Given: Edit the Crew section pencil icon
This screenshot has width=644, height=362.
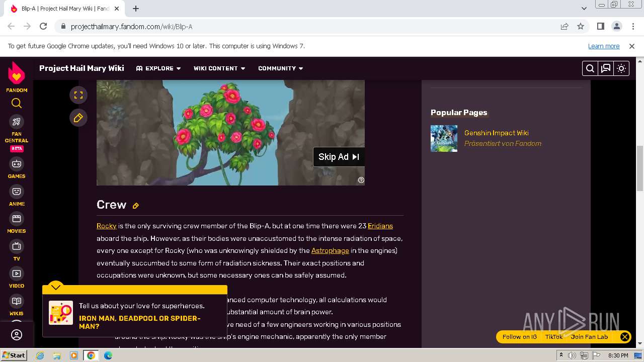Looking at the screenshot, I should tap(135, 206).
